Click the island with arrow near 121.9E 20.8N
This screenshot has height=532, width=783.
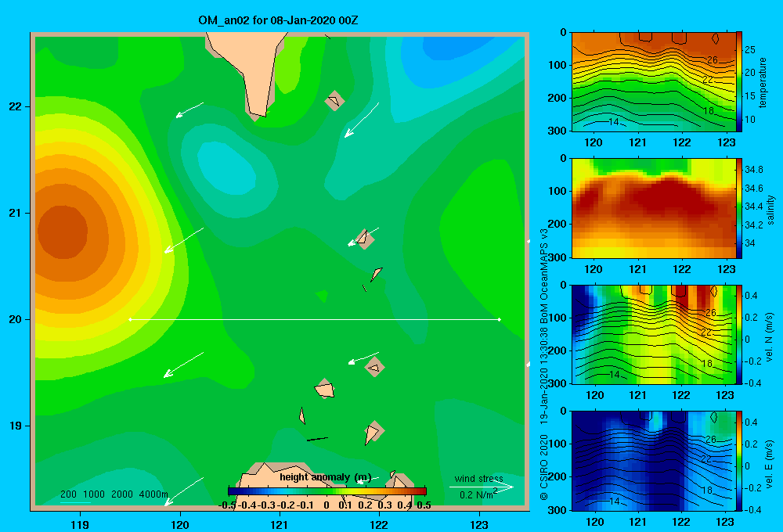(365, 239)
